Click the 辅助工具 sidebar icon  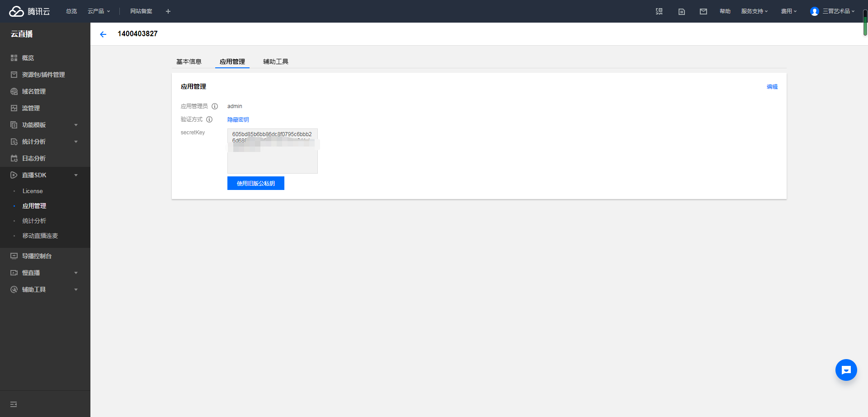[14, 289]
